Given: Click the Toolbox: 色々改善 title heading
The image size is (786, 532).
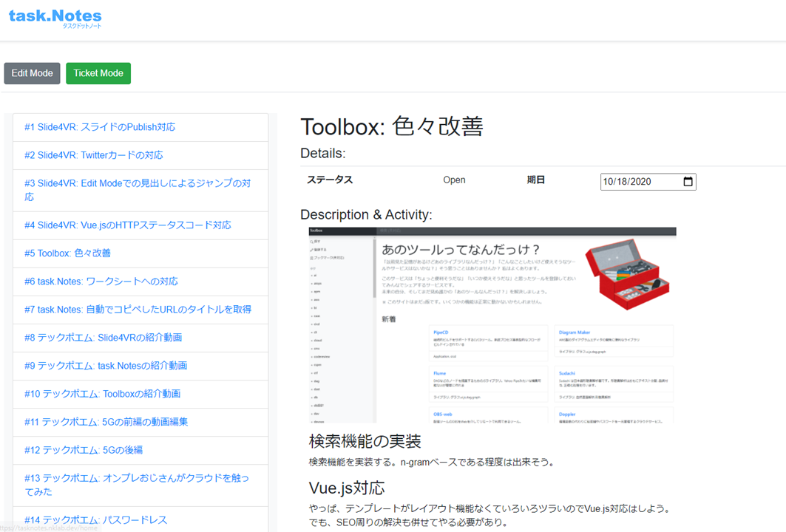Looking at the screenshot, I should tap(391, 126).
